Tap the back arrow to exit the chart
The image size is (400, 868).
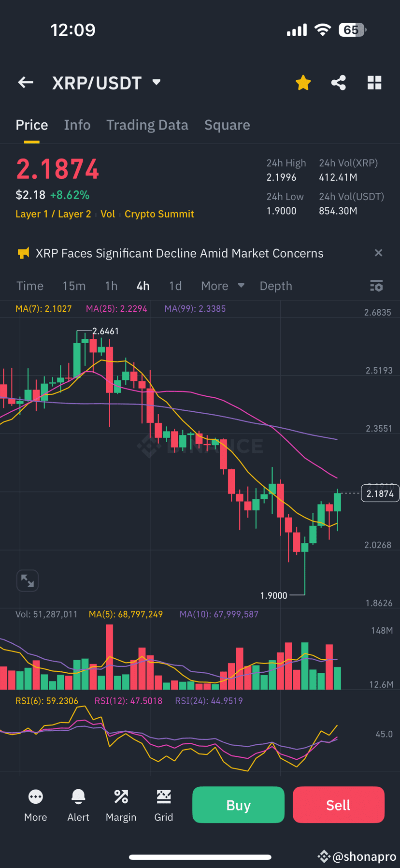point(25,82)
